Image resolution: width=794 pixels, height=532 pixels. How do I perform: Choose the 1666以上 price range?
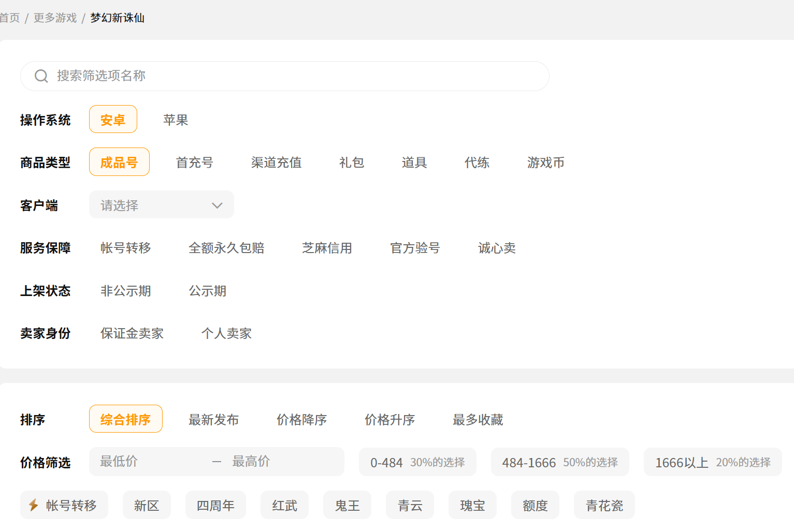click(712, 462)
